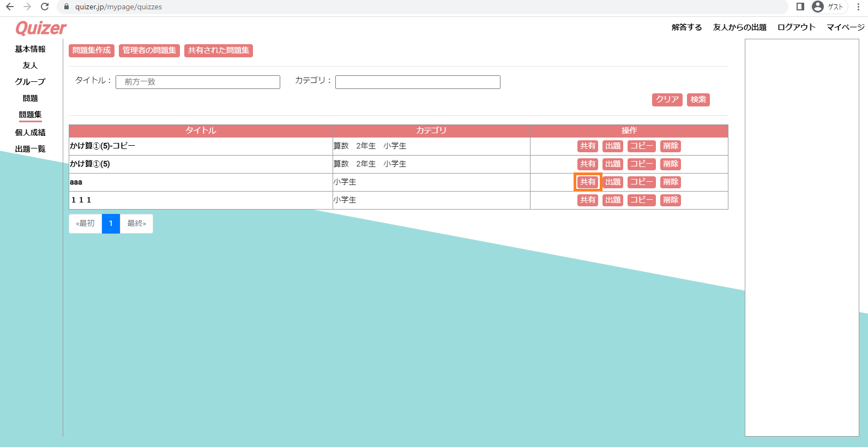Focus the address bar URL quizer.jp/mypage/quizzes
Image resolution: width=868 pixels, height=447 pixels.
click(x=118, y=7)
